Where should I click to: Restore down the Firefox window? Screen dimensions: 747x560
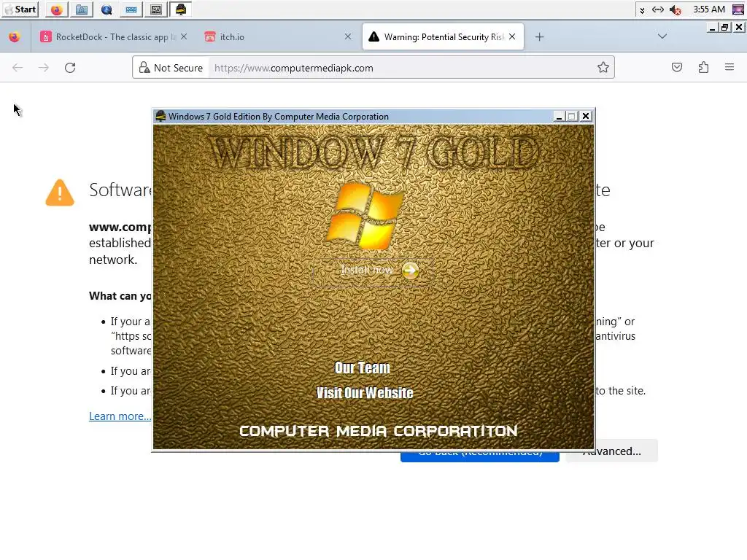tap(725, 28)
